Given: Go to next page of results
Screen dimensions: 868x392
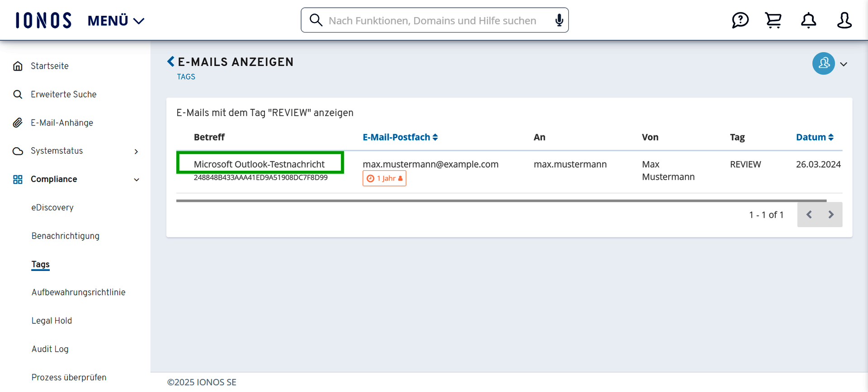Looking at the screenshot, I should [x=831, y=215].
